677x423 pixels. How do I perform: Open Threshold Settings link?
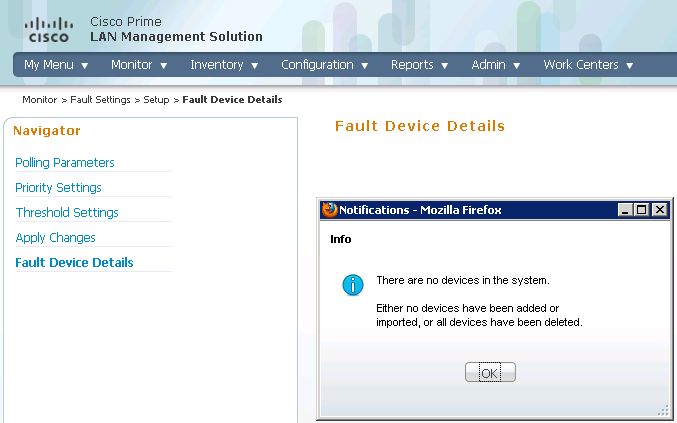coord(67,213)
